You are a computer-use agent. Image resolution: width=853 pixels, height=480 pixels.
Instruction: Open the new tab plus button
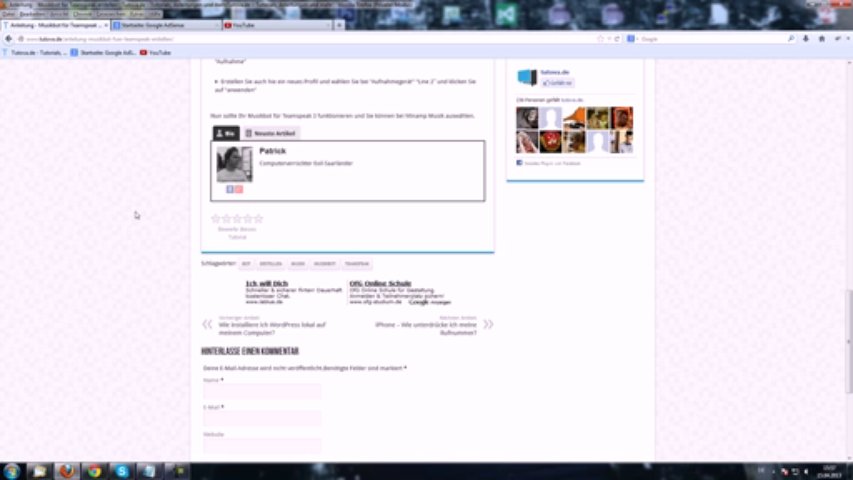click(340, 25)
